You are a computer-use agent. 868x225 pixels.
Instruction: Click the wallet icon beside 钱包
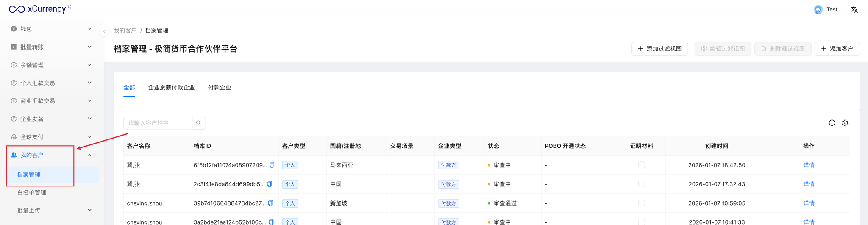point(14,29)
